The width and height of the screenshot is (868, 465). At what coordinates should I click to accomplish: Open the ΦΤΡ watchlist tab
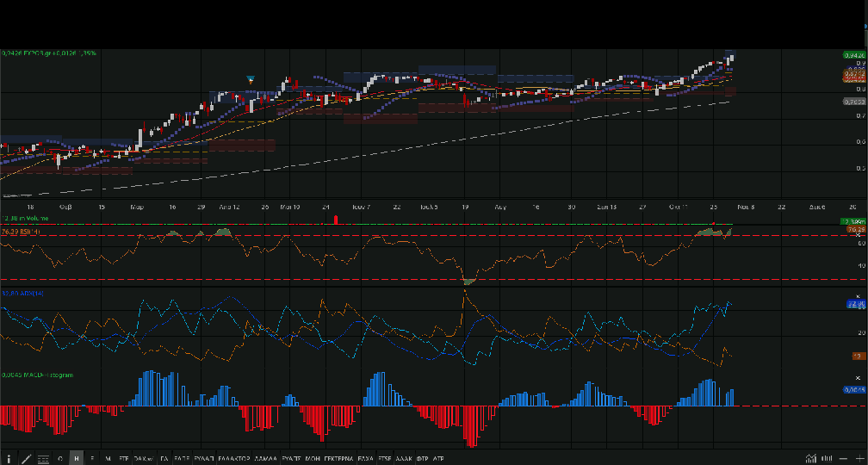422,459
